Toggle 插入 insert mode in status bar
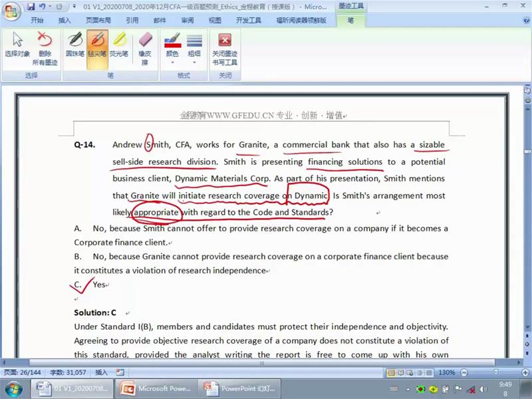Viewport: 532px width, 399px height. click(x=101, y=373)
